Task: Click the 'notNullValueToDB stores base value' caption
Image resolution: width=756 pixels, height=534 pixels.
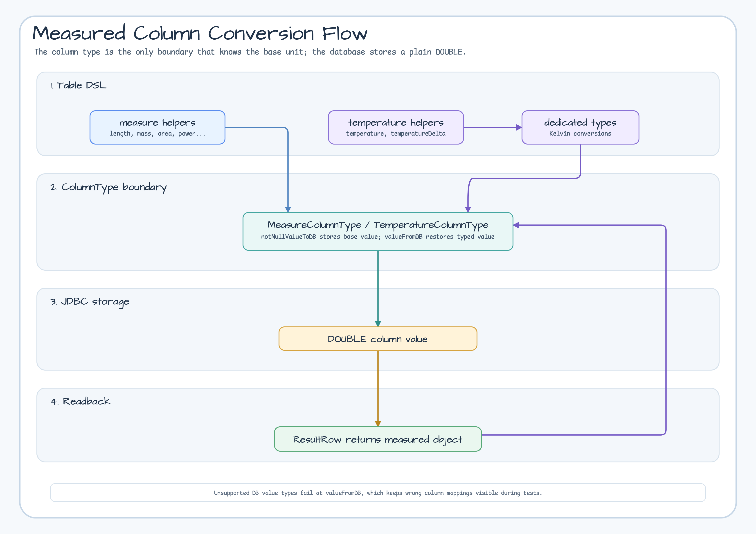Action: point(378,237)
